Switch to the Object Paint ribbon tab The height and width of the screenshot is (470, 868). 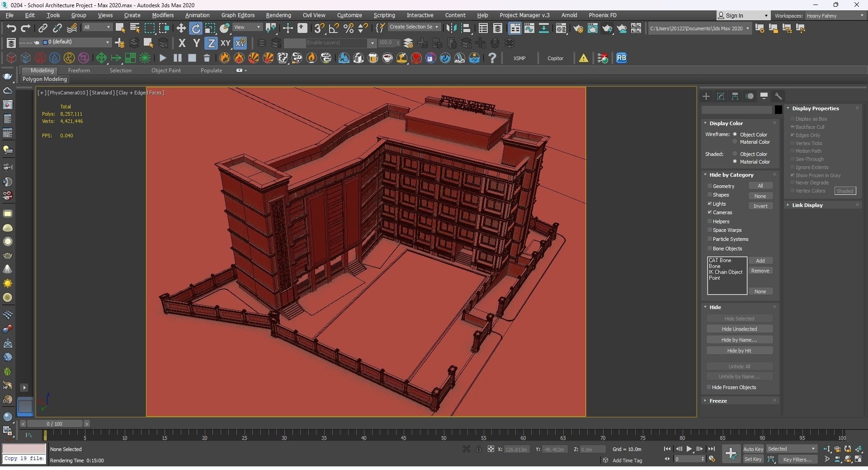click(166, 70)
